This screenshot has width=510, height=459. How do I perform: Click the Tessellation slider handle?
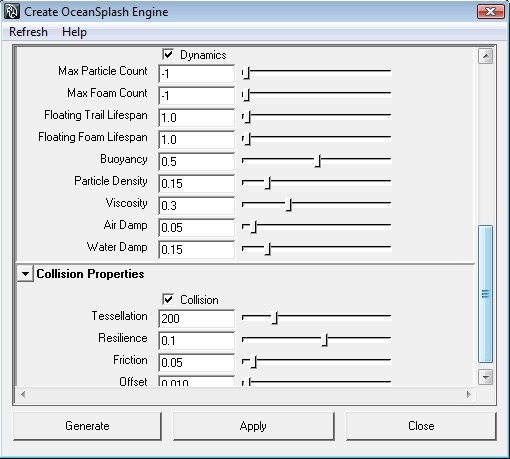[274, 318]
